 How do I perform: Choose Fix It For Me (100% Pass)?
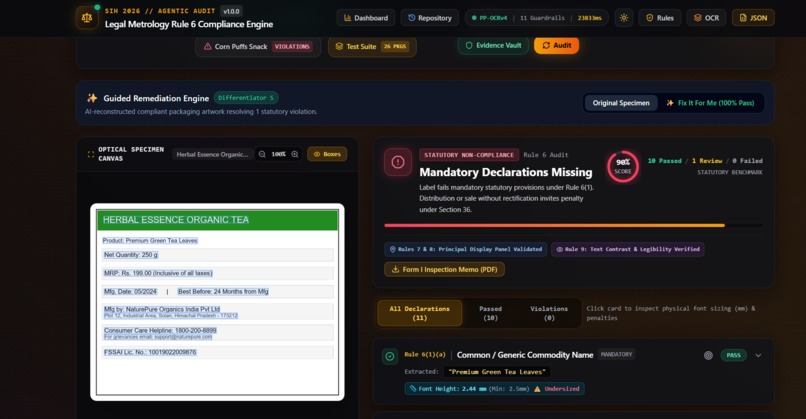tap(710, 103)
